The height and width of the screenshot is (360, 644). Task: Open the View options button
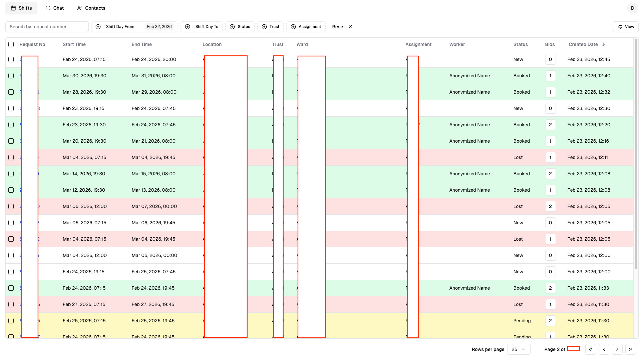tap(625, 26)
